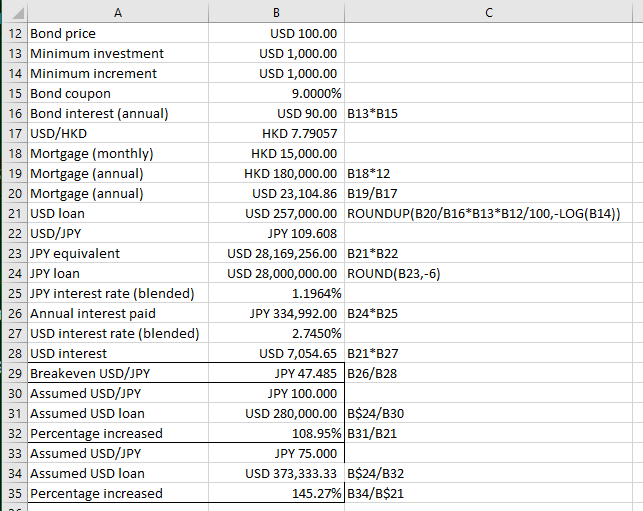Click the 'JPY 75.000' cell
Screen dimensions: 643x511
276,453
